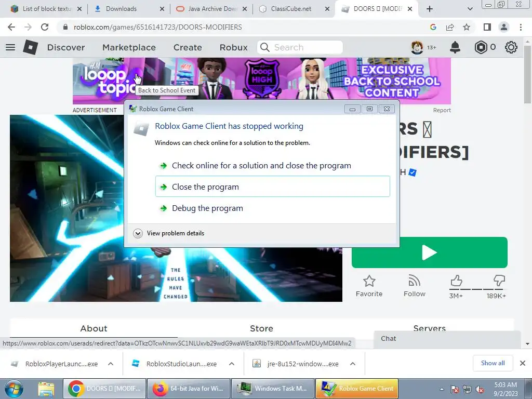
Task: Click Show all downloads
Action: 493,363
